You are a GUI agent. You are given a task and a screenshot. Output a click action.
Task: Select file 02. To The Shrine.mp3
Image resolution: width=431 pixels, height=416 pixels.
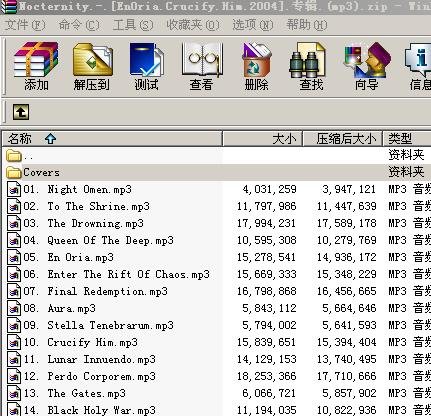coord(217,207)
